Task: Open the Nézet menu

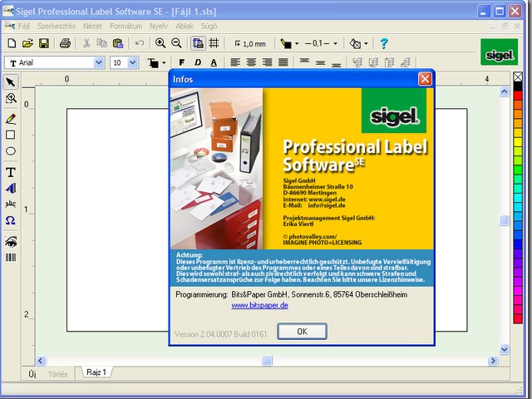Action: tap(92, 26)
